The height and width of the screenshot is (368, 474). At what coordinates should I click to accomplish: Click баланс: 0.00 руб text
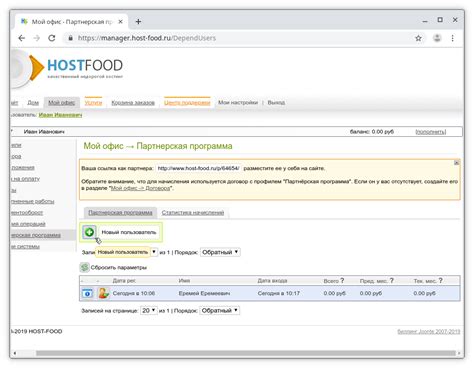[x=372, y=132]
